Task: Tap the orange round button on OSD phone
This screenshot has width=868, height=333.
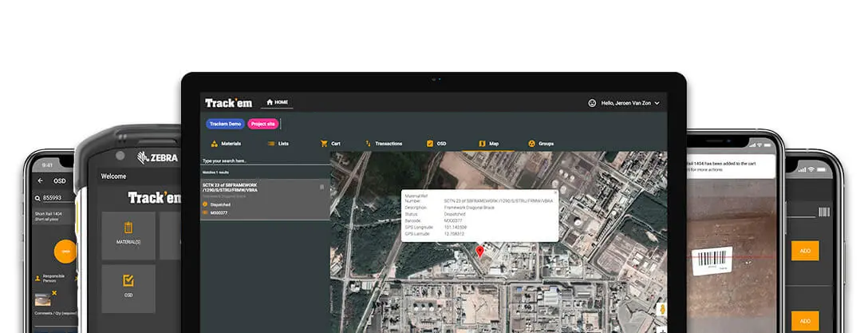Action: [x=65, y=251]
